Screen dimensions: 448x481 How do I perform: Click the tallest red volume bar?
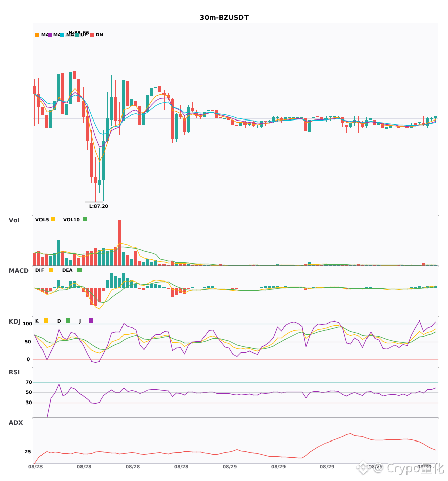tap(119, 243)
